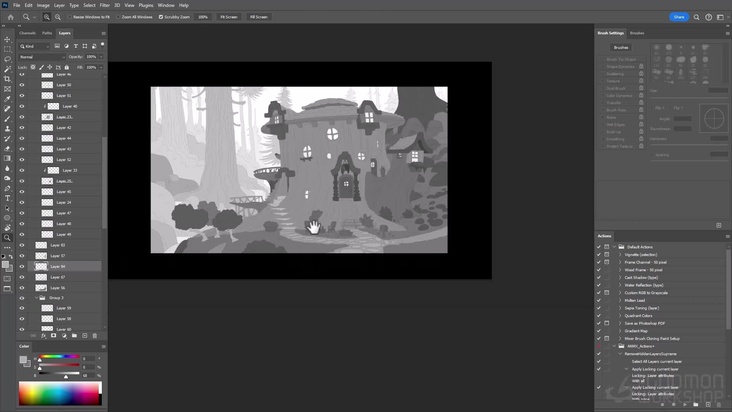Open the Plugins menu

click(x=146, y=5)
